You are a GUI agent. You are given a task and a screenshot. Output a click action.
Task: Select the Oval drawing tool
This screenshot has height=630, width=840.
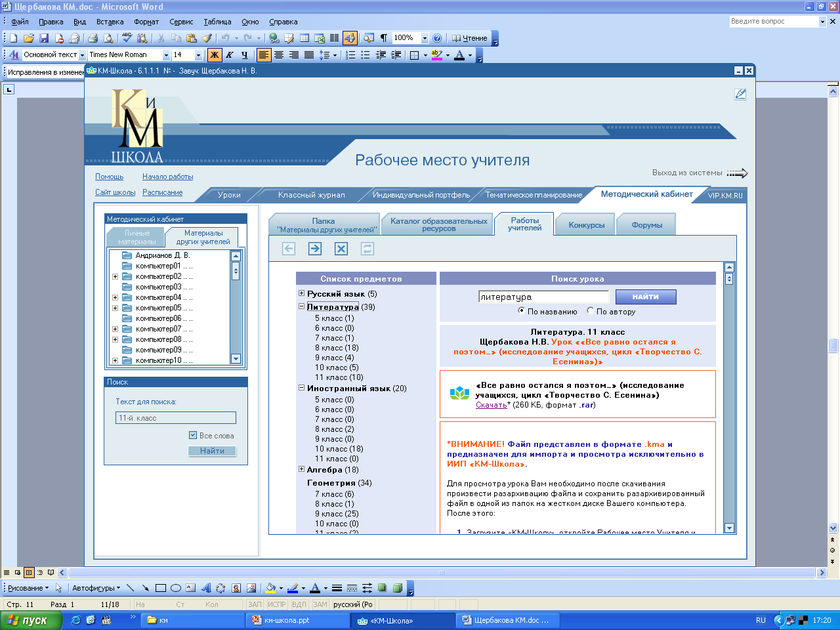coord(175,588)
